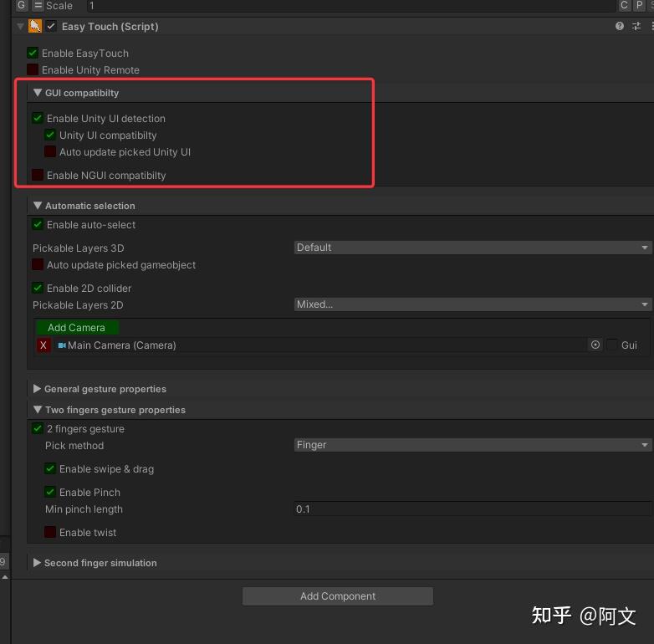This screenshot has height=644, width=654.
Task: Enable Auto update picked Unity UI
Action: (x=50, y=152)
